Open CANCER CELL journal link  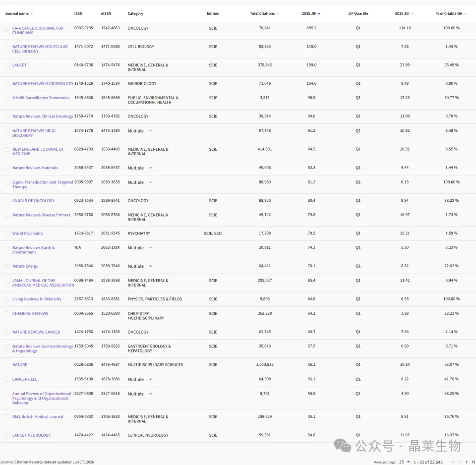point(25,379)
